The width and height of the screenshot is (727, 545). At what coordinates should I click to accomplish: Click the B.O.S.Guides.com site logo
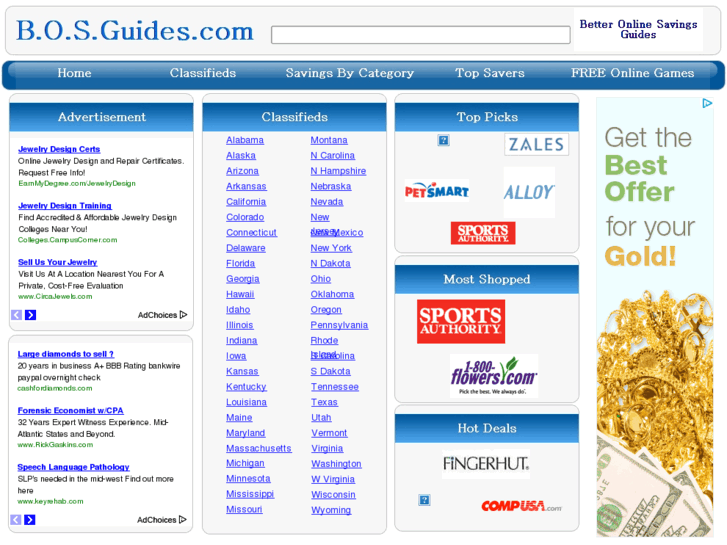pyautogui.click(x=135, y=31)
